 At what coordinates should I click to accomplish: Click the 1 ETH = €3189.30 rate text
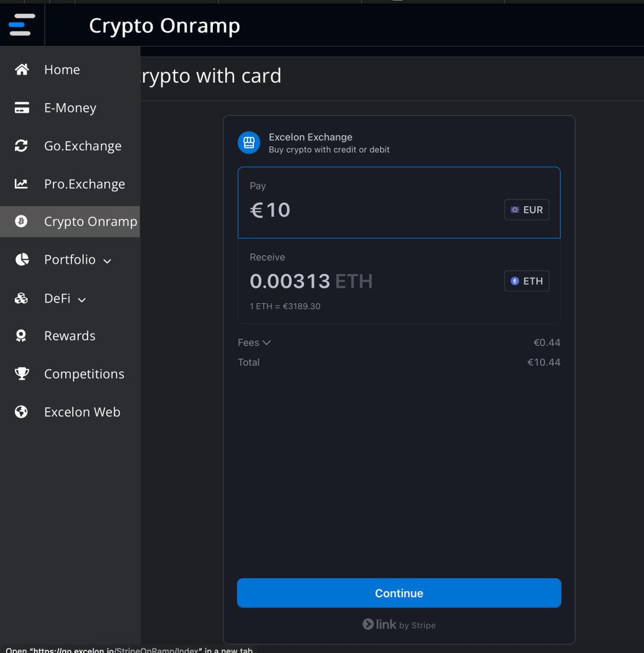(285, 306)
